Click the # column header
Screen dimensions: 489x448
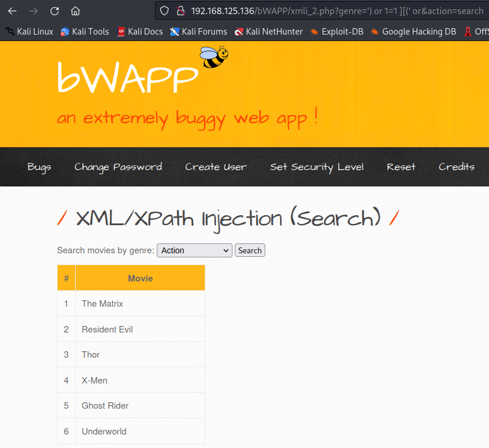(66, 278)
